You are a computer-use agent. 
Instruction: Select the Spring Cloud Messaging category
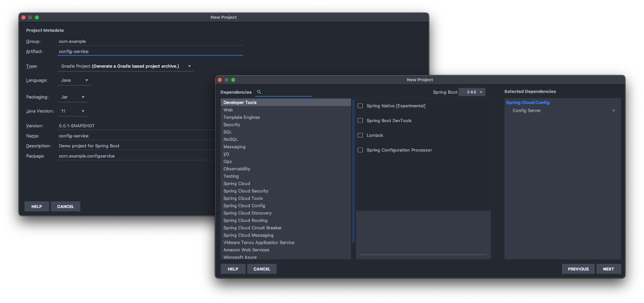(286, 235)
